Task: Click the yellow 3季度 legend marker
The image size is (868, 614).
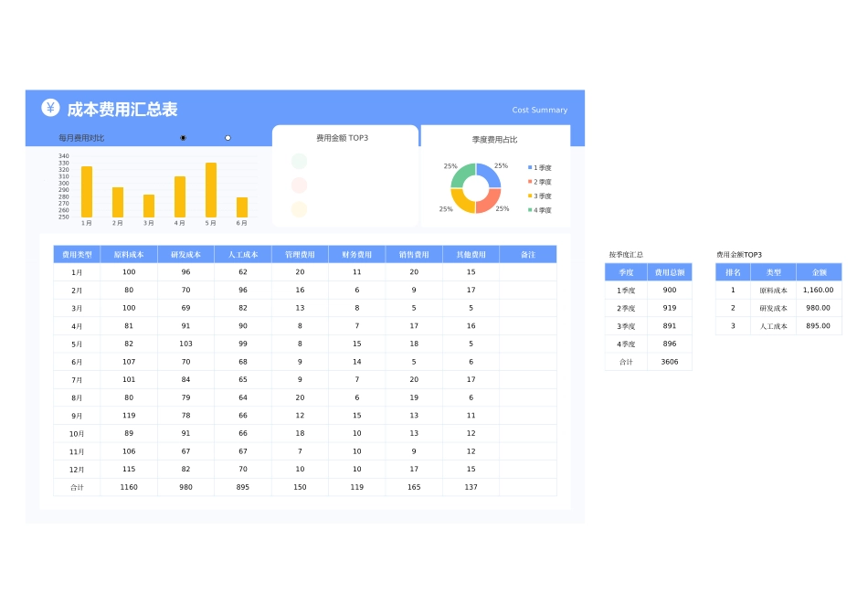Action: tap(529, 196)
